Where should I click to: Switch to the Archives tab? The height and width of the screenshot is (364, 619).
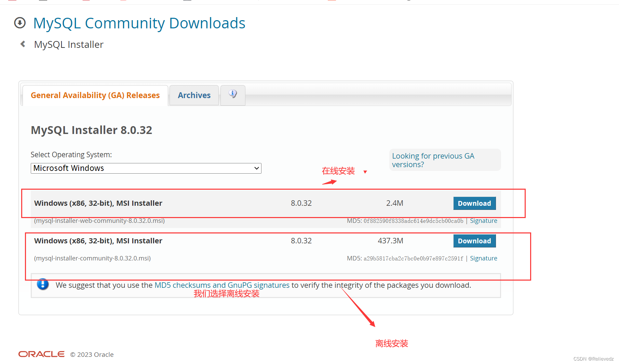coord(194,95)
